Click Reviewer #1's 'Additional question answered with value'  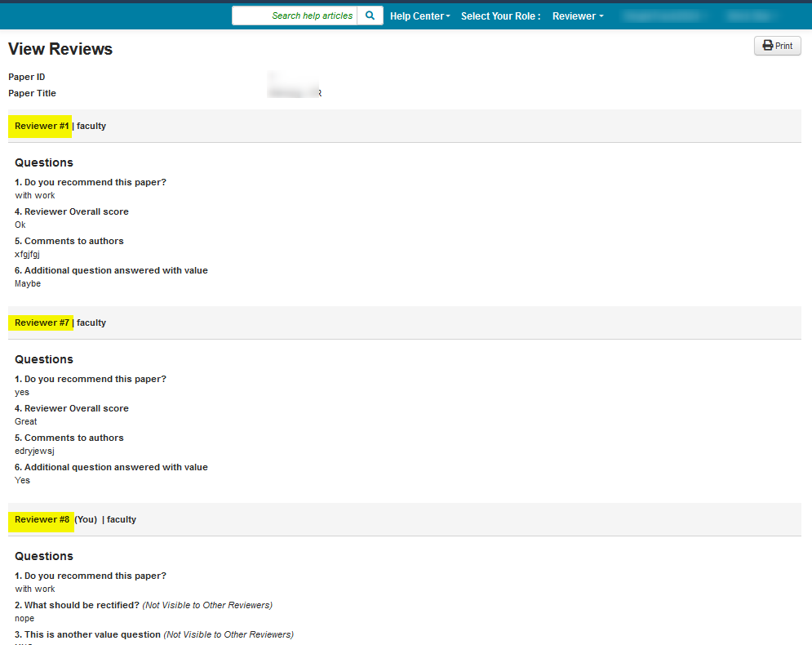[x=111, y=270]
